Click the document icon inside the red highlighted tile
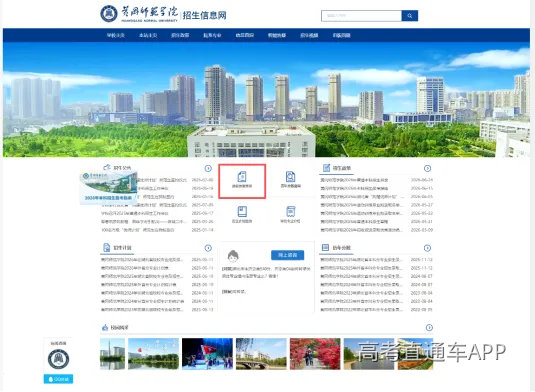The image size is (535, 392). 242,176
